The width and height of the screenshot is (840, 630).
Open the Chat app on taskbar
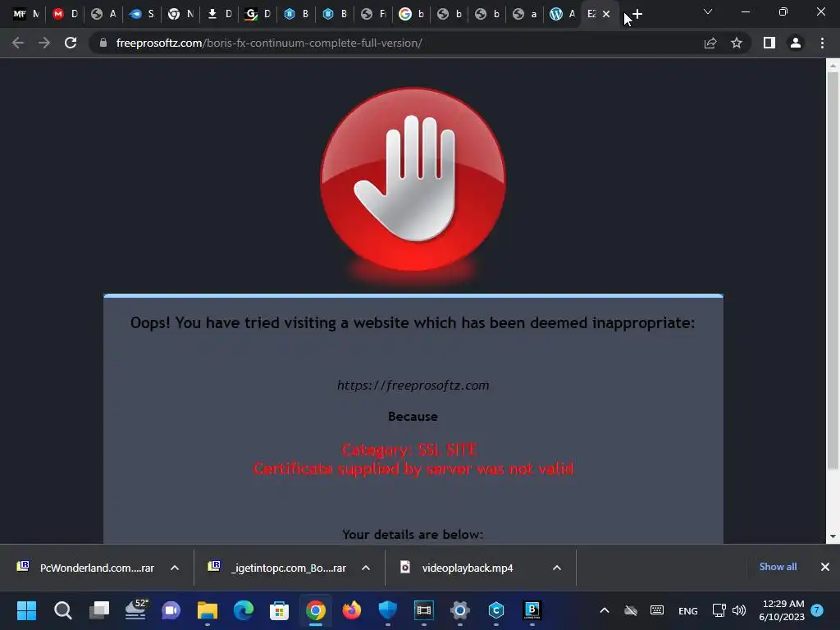tap(171, 610)
